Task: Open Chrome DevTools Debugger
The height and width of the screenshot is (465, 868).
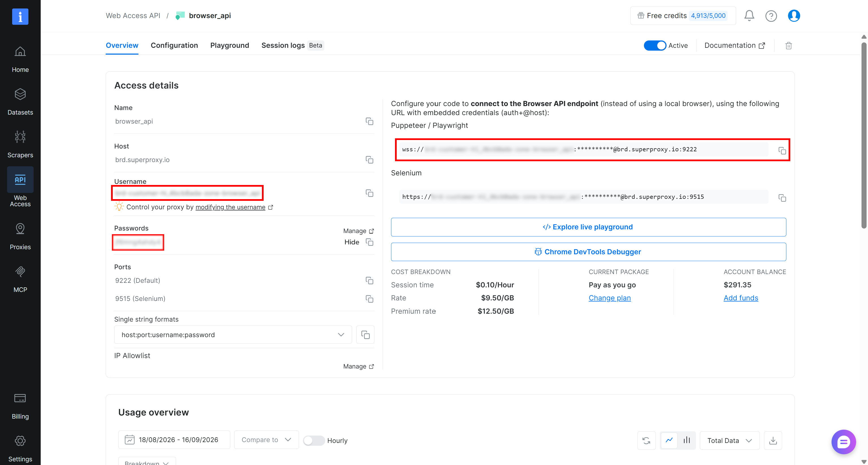Action: 588,252
